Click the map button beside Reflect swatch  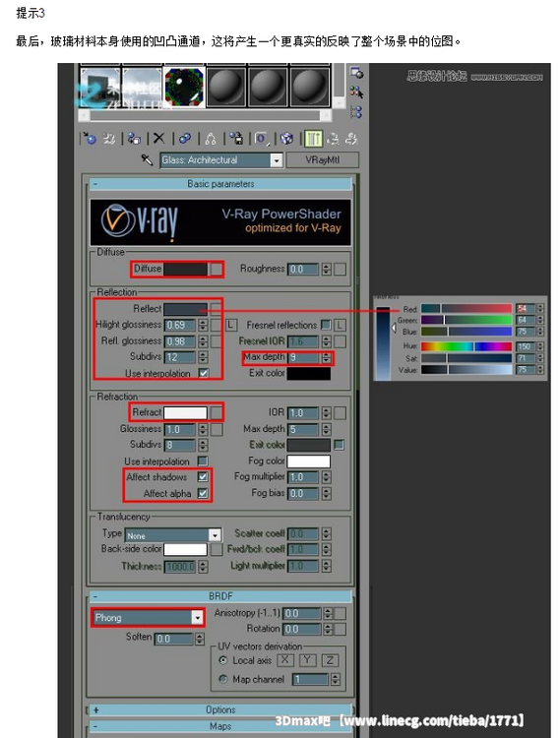216,309
